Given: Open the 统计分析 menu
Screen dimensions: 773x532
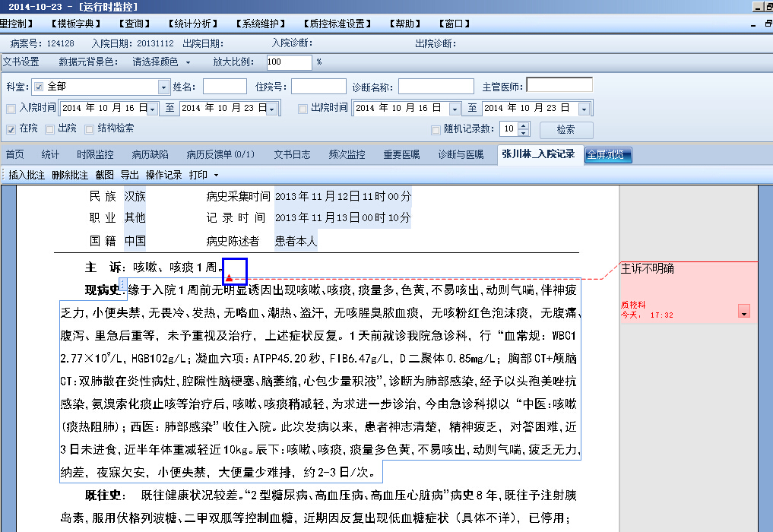Looking at the screenshot, I should point(192,24).
